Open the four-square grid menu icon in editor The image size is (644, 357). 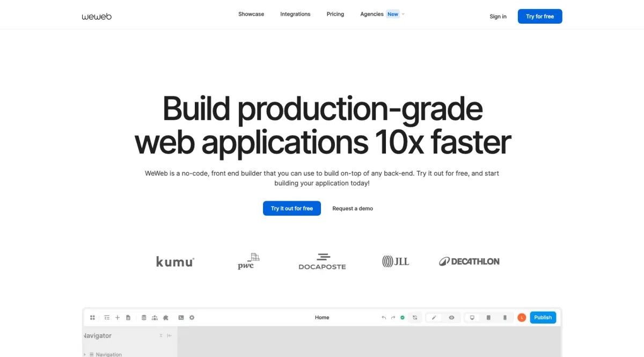click(x=92, y=318)
